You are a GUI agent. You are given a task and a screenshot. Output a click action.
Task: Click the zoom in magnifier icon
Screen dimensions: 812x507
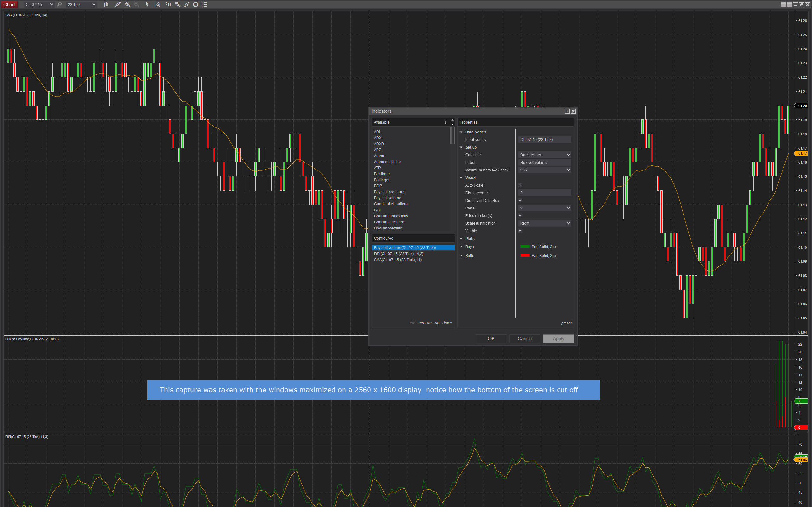pos(128,4)
